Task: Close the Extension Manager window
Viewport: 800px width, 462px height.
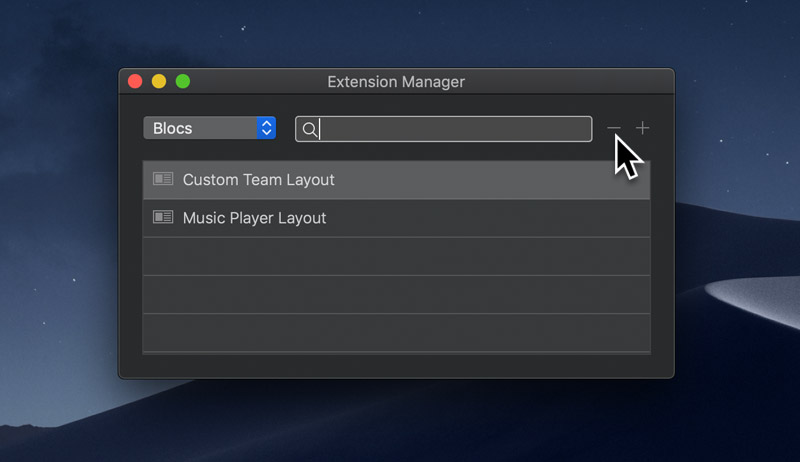Action: [135, 82]
